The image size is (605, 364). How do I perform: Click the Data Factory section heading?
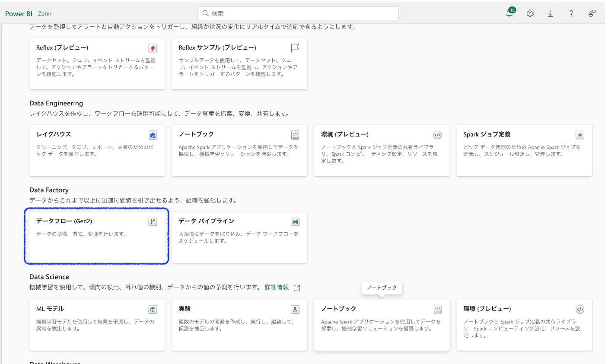[x=49, y=190]
